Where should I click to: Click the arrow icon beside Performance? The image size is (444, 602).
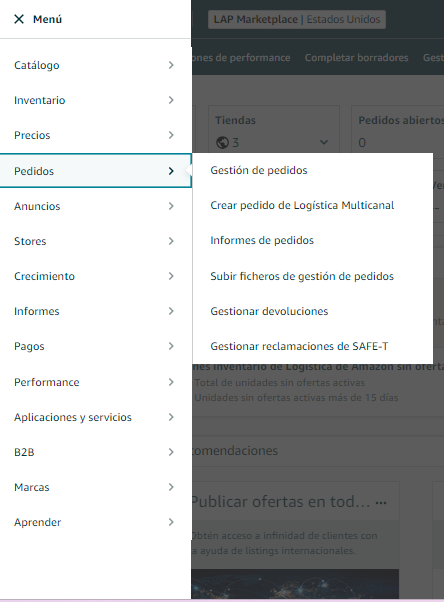(x=171, y=382)
